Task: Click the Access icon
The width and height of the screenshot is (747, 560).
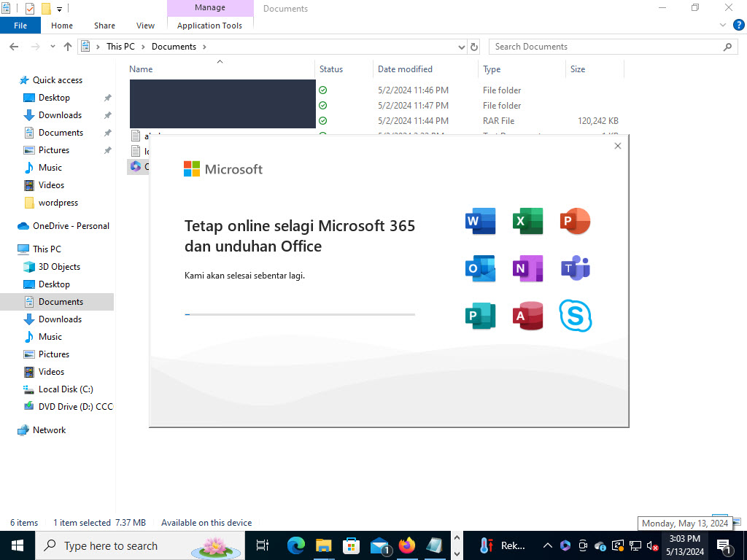Action: 527,315
